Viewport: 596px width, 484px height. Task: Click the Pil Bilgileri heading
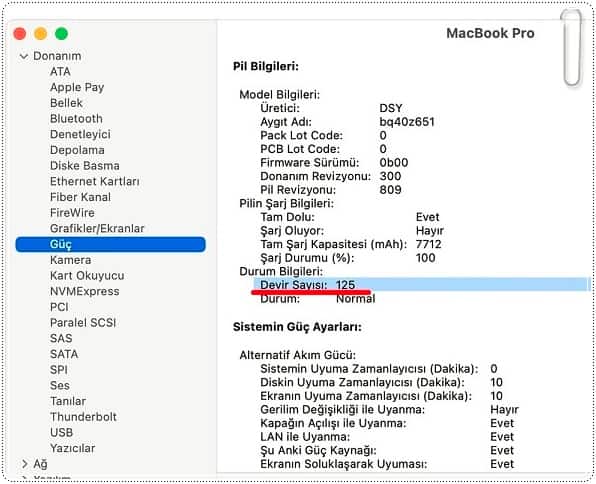tap(266, 67)
